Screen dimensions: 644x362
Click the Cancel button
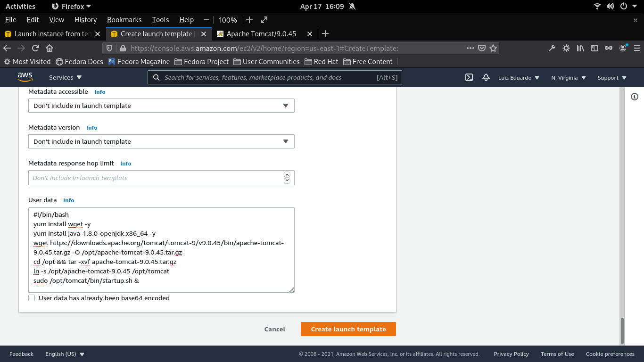pos(274,329)
